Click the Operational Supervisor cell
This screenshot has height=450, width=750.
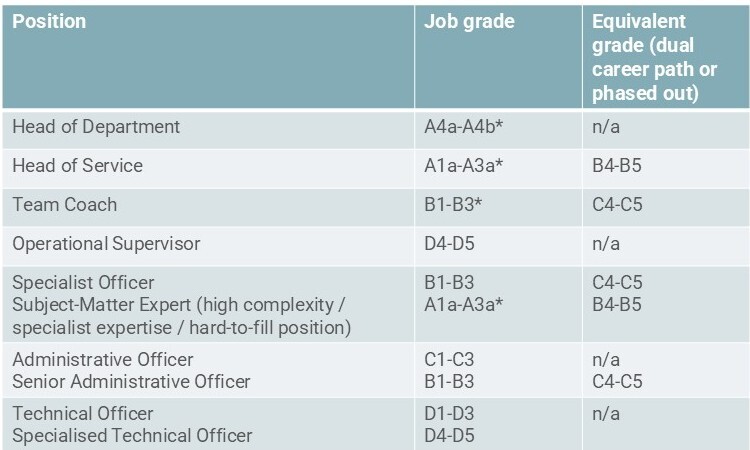click(208, 246)
